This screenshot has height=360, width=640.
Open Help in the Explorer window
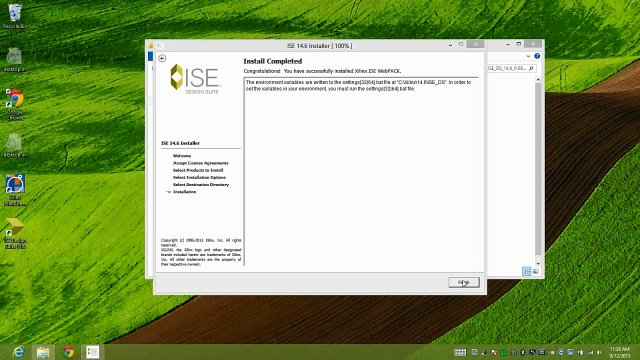[537, 56]
